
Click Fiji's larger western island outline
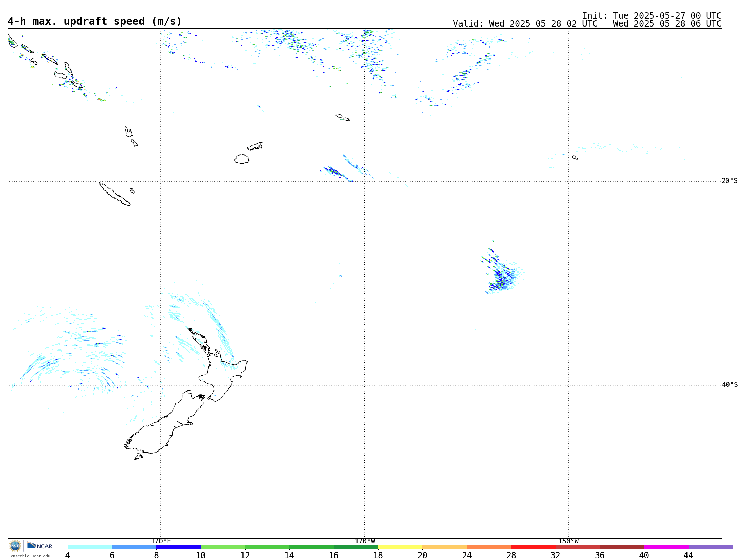[242, 159]
